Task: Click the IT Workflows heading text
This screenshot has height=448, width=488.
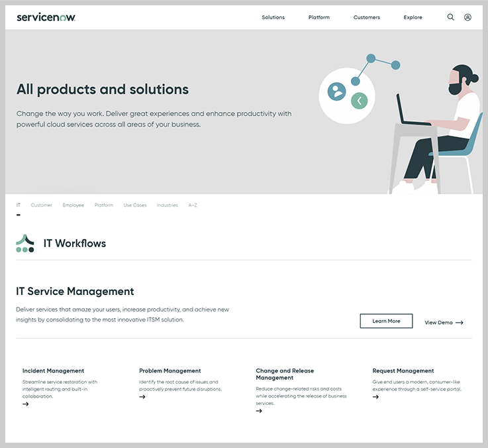Action: (75, 243)
